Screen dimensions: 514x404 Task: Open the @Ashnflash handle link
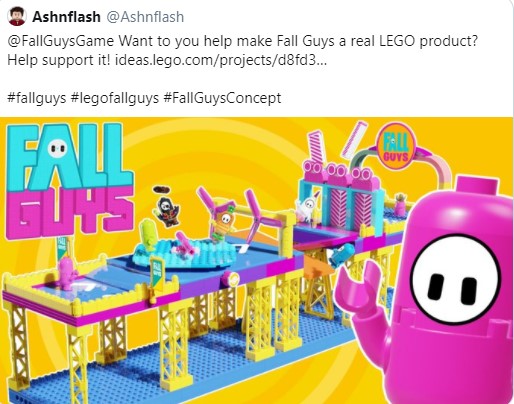145,17
